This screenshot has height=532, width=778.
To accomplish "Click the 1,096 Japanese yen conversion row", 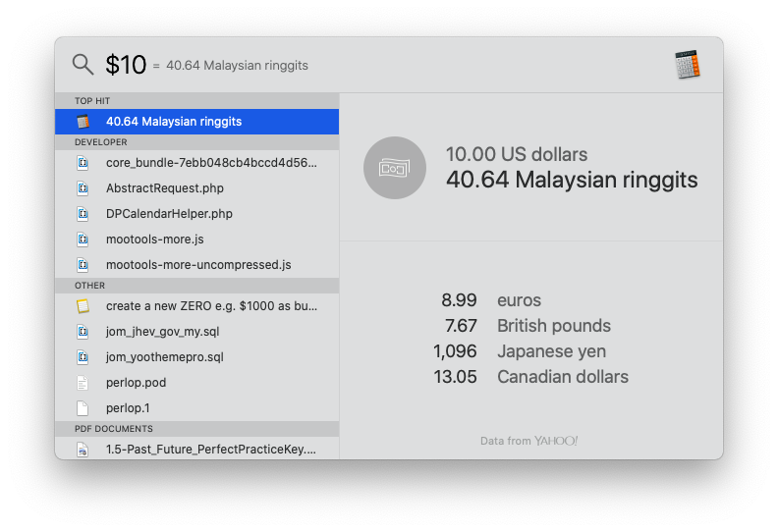I will (x=520, y=351).
